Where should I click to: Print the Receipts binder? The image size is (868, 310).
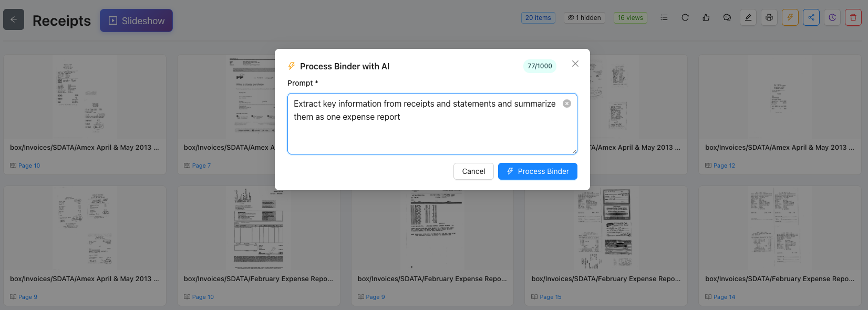click(x=769, y=17)
